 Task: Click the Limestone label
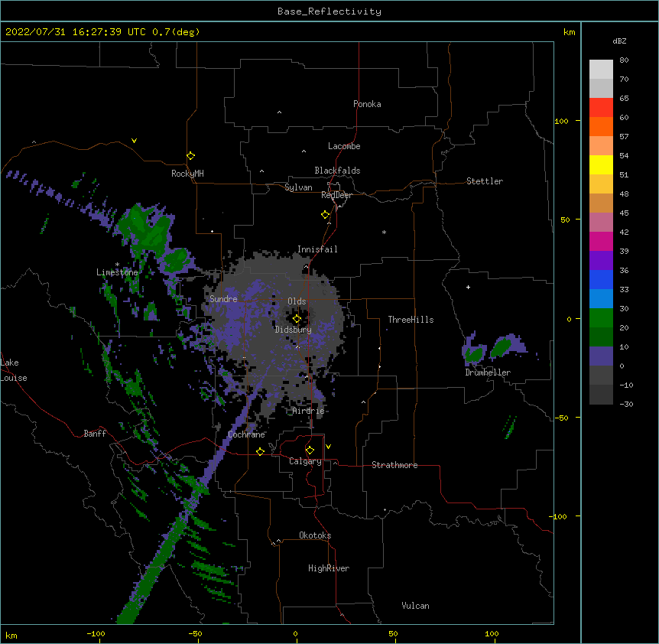pos(117,272)
